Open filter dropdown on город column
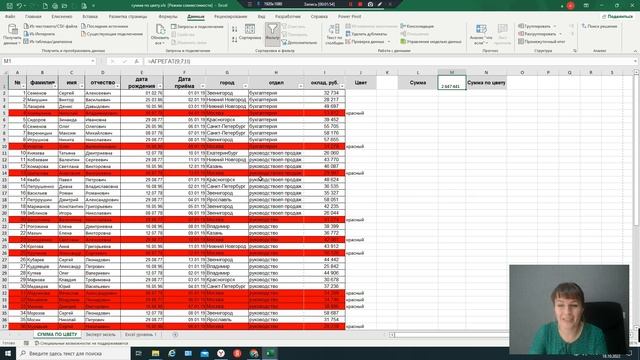This screenshot has height=360, width=640. coord(245,86)
